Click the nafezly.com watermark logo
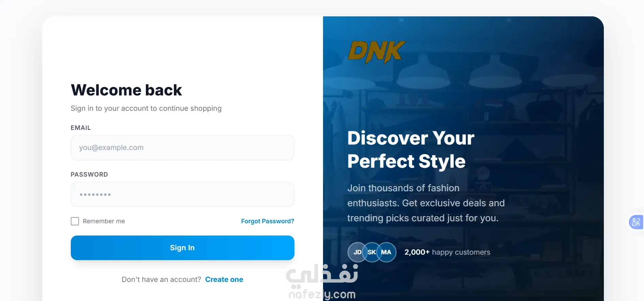Image resolution: width=644 pixels, height=301 pixels. point(322,282)
